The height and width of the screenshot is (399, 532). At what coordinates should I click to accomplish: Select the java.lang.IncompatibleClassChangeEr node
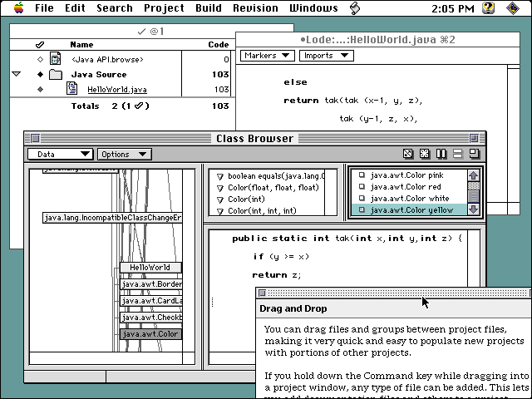[112, 218]
